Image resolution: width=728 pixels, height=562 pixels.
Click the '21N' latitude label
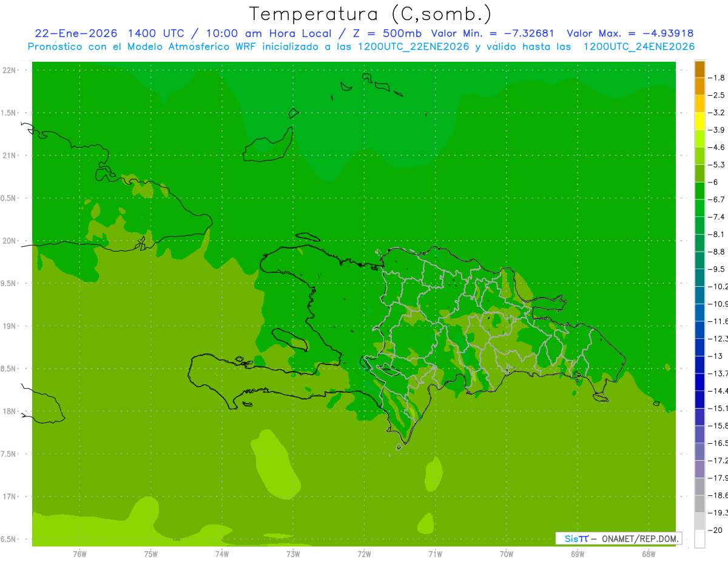(x=10, y=156)
